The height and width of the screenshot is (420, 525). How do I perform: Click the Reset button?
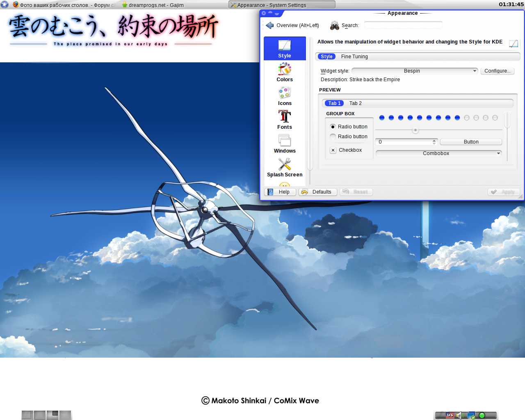[356, 192]
